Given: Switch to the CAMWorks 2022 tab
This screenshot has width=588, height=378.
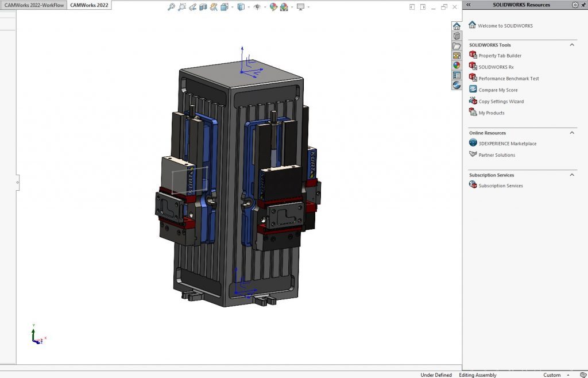Looking at the screenshot, I should click(x=89, y=5).
